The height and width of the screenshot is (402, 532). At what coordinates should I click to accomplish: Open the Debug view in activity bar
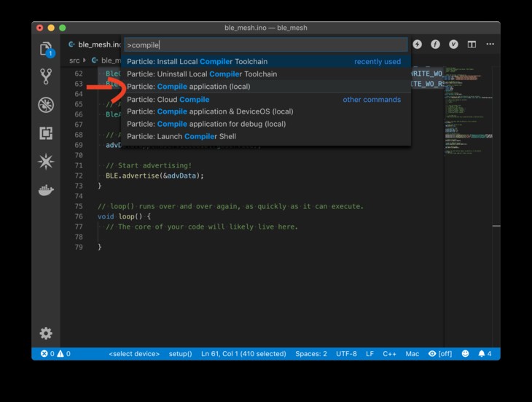pos(46,105)
